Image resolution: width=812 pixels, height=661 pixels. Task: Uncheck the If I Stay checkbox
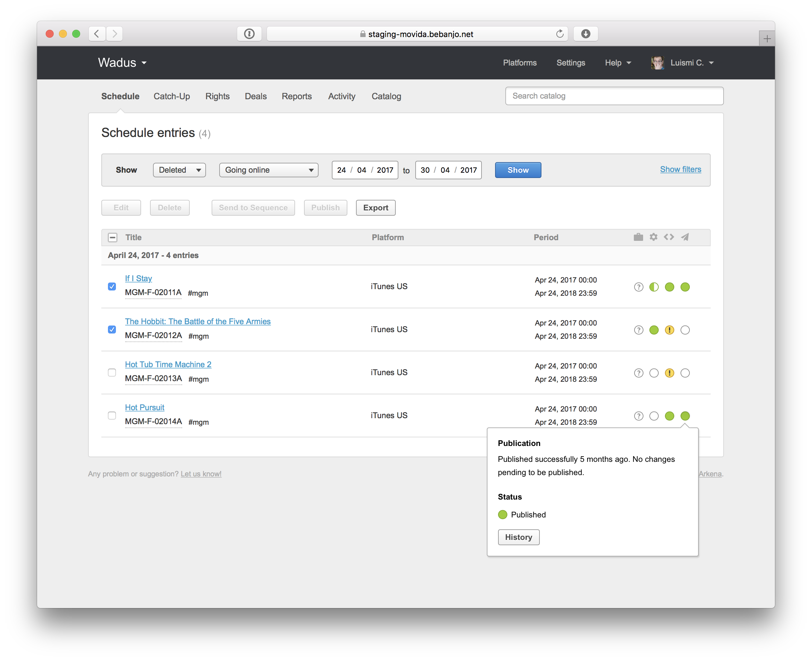112,287
